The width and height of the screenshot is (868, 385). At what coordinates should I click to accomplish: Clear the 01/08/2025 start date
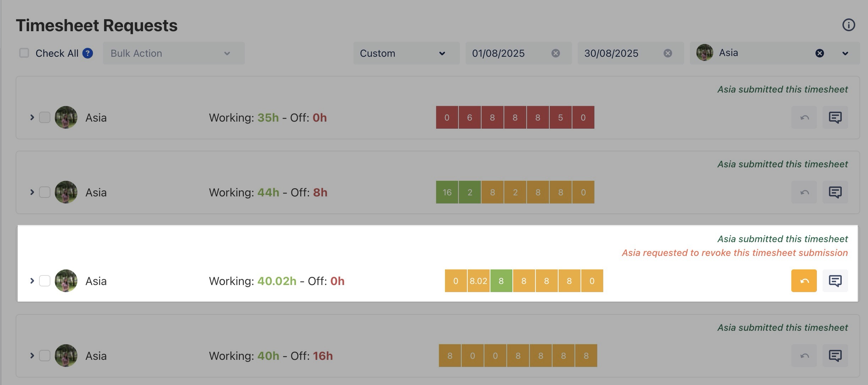pyautogui.click(x=555, y=53)
